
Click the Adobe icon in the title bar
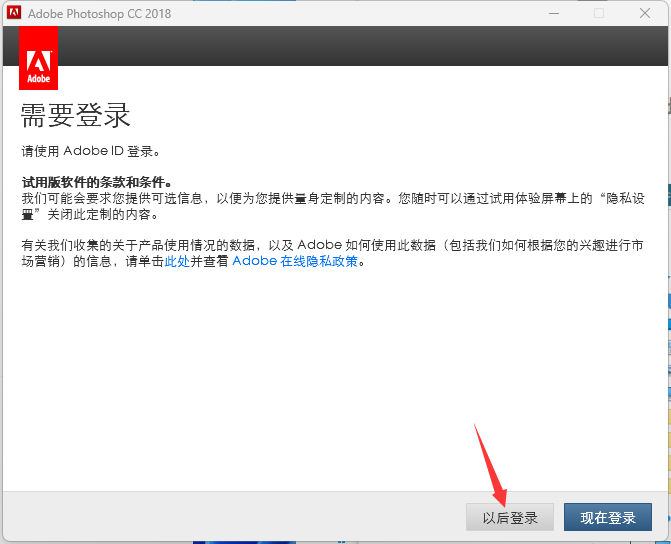click(x=14, y=13)
